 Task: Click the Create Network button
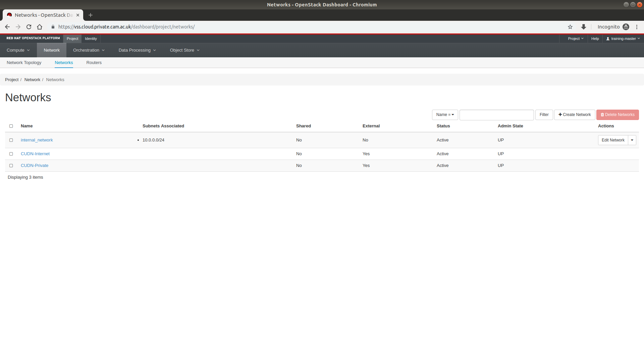tap(575, 115)
